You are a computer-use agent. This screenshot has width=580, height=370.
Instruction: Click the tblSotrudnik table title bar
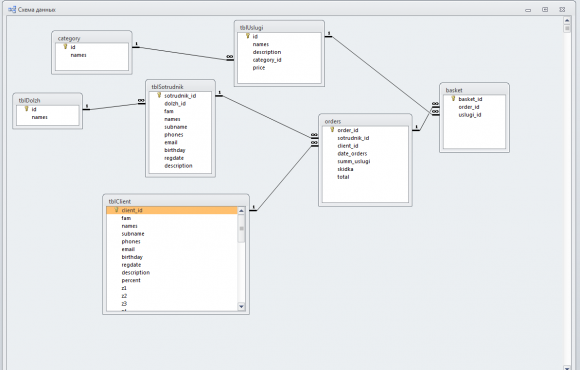181,87
